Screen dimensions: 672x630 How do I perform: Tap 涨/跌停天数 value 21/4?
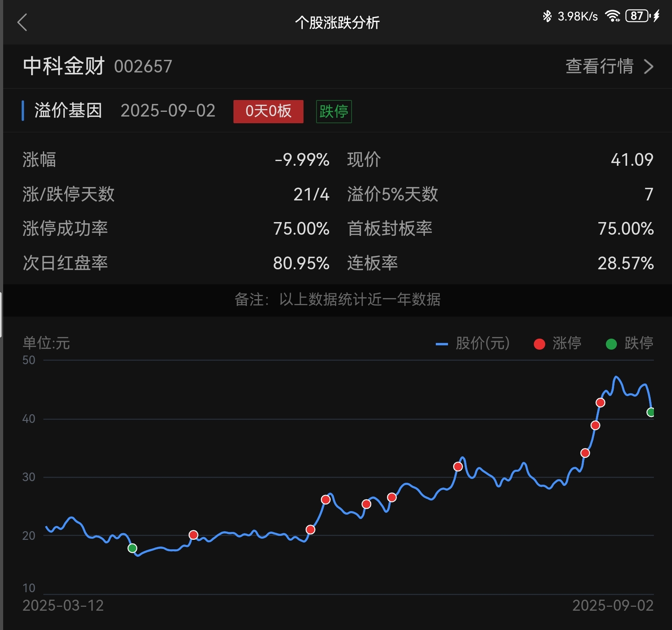(x=311, y=195)
